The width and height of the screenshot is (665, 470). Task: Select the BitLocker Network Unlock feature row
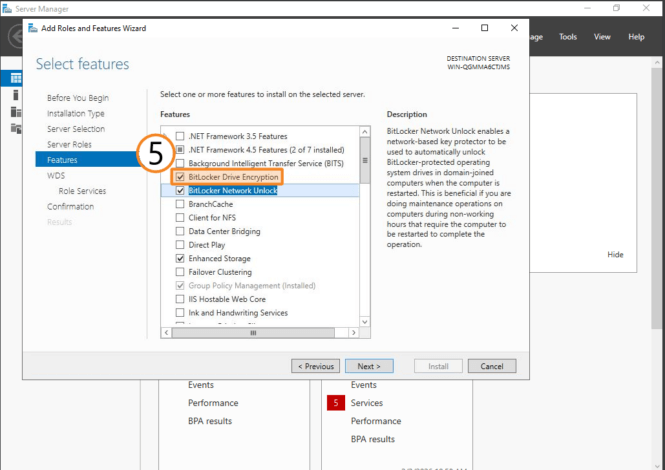tap(260, 190)
